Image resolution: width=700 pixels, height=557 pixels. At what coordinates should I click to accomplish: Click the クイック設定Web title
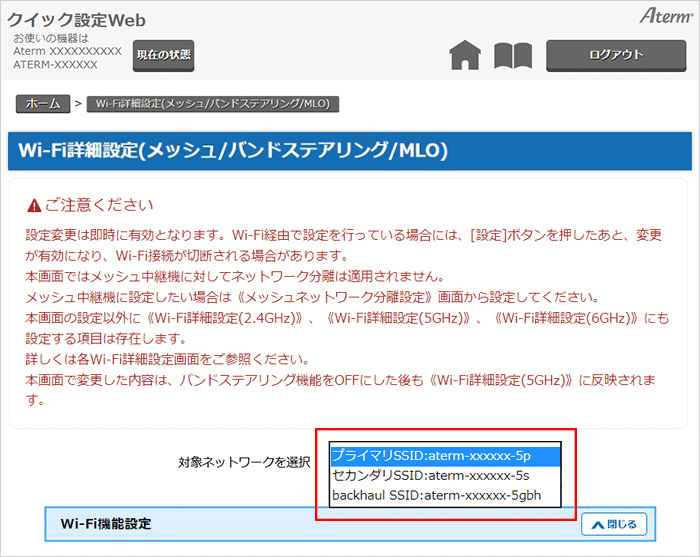77,18
